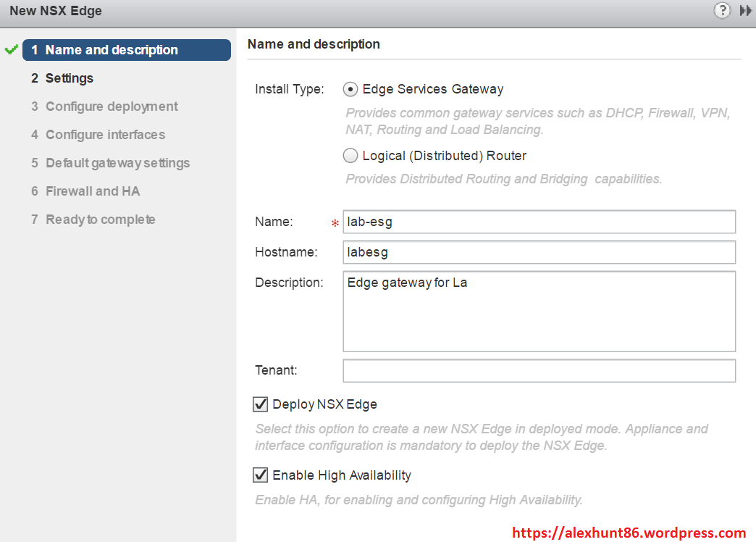The width and height of the screenshot is (756, 542).
Task: Open step 2 Settings
Action: 69,78
